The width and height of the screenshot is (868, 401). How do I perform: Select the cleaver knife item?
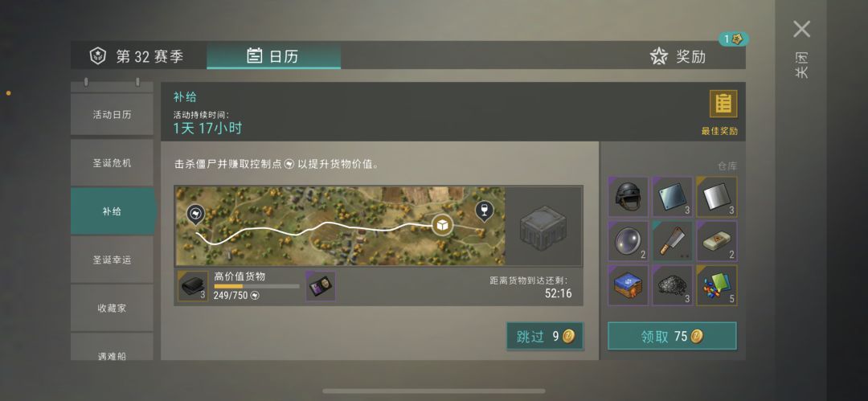672,241
